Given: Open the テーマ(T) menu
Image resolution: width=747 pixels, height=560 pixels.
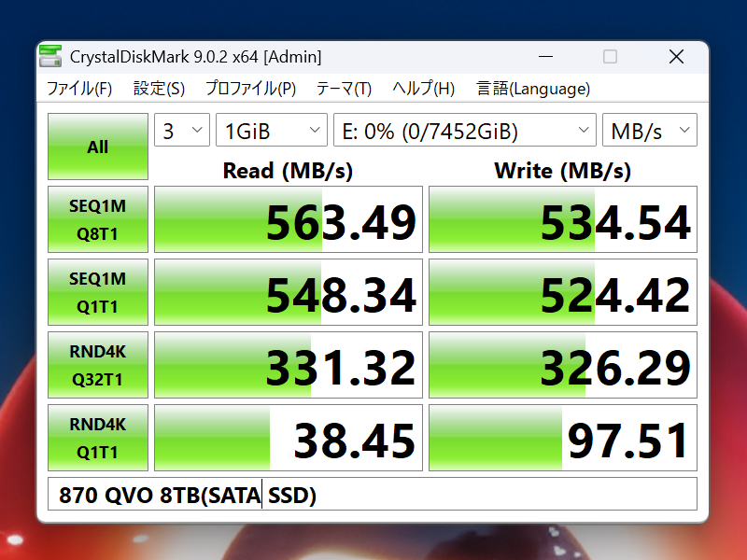Looking at the screenshot, I should (344, 89).
